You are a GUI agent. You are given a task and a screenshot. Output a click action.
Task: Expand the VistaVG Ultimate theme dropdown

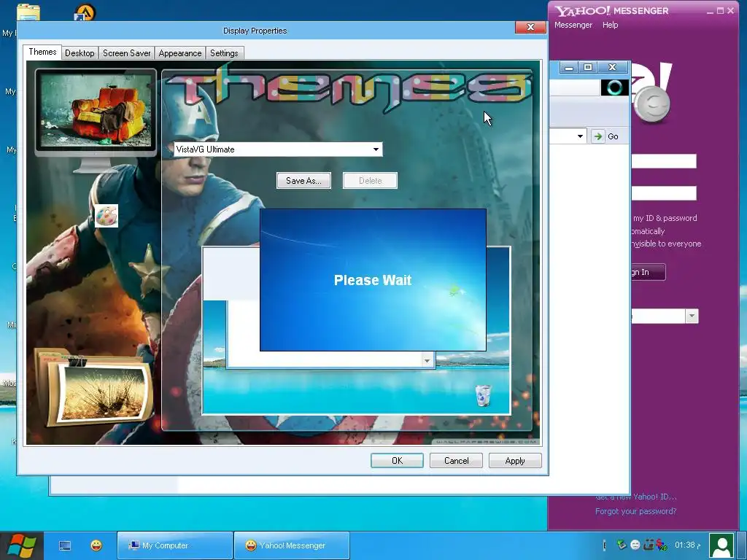[376, 149]
